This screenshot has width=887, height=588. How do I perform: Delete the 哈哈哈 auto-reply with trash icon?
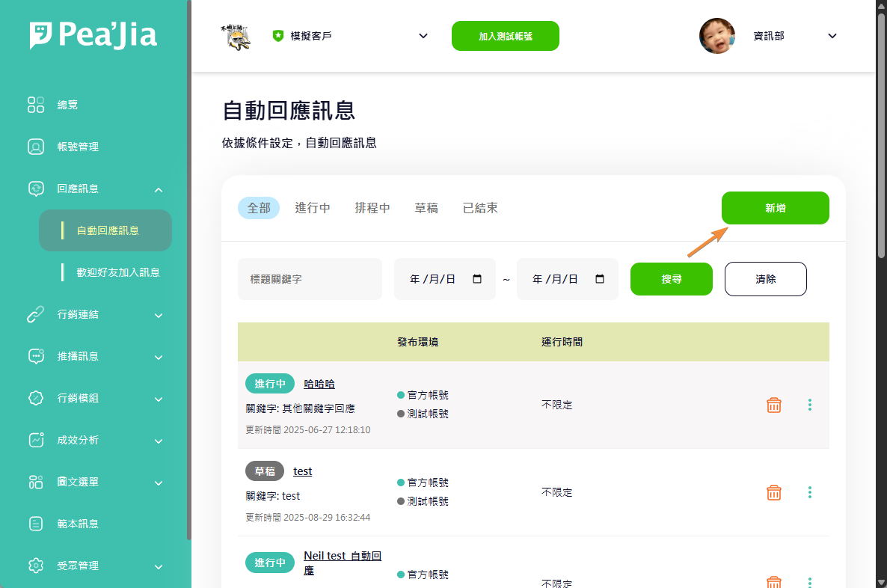point(774,405)
